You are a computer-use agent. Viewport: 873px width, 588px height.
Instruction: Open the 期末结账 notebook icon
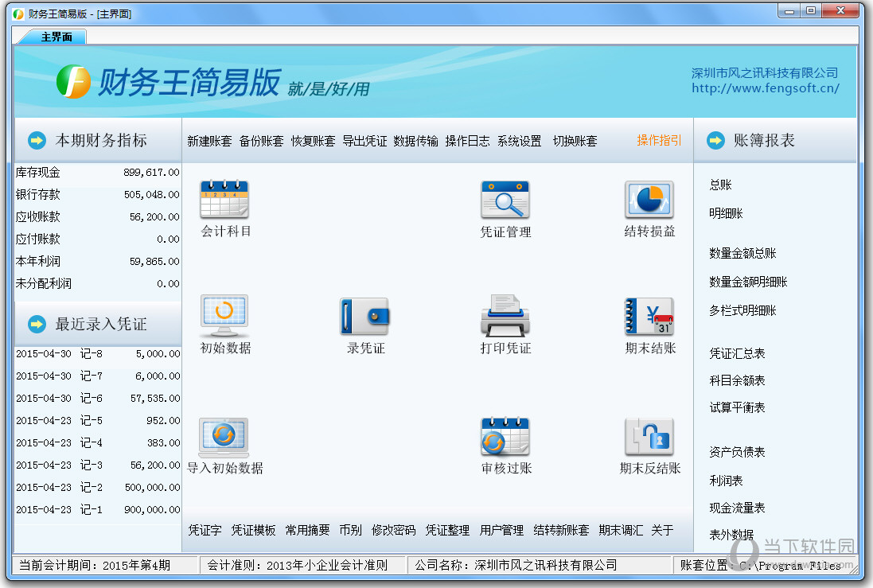[x=649, y=316]
